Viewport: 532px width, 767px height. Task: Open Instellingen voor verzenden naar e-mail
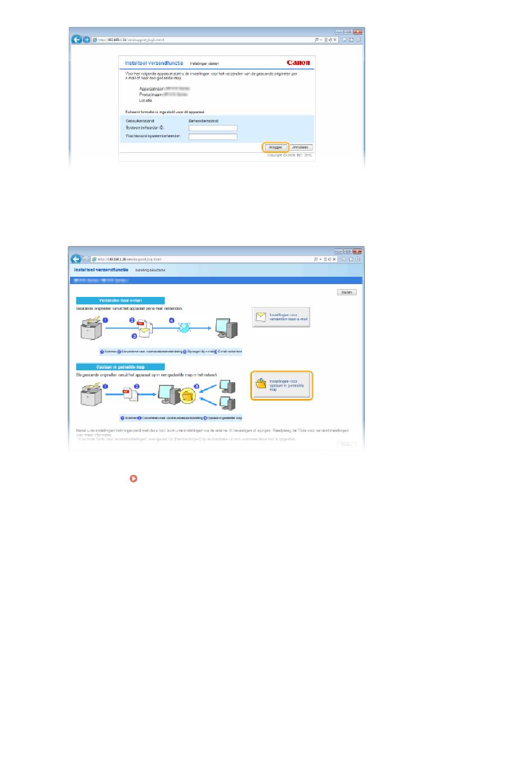point(281,317)
